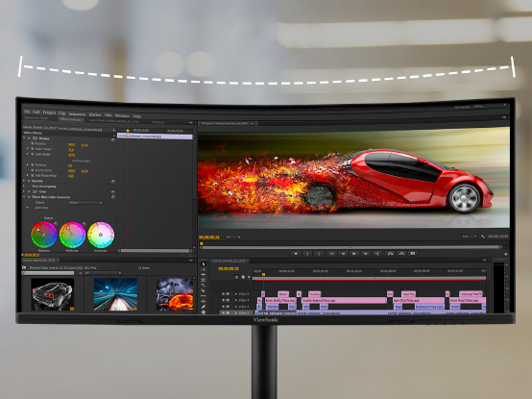This screenshot has height=399, width=532.
Task: Click the Project panel search field
Action: [48, 273]
